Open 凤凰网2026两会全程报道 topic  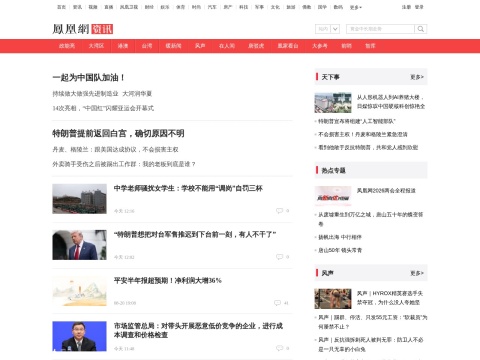(x=386, y=191)
